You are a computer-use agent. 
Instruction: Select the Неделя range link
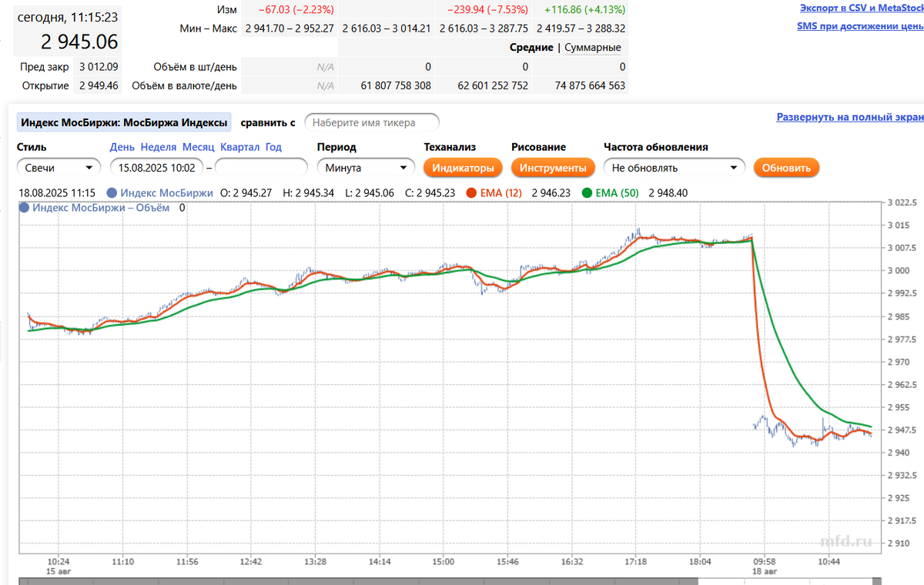click(159, 147)
